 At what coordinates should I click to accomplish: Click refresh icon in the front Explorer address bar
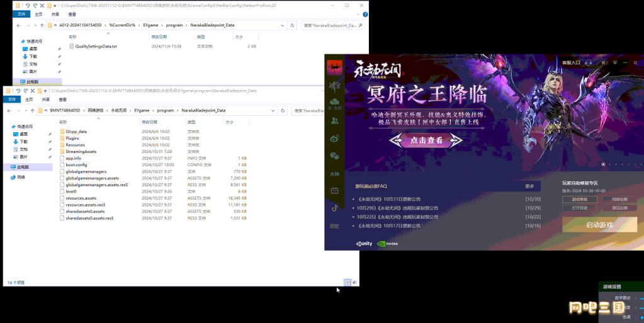tap(283, 111)
